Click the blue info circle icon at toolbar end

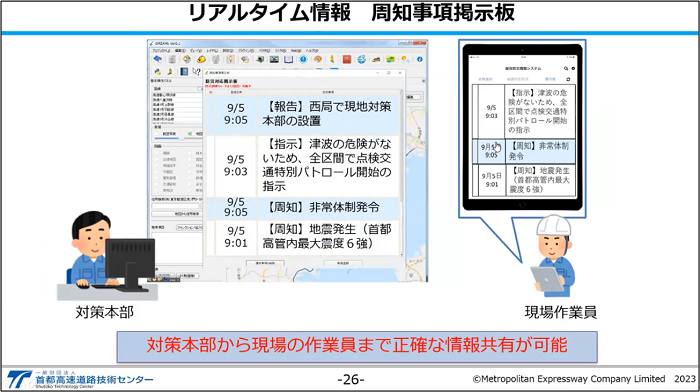[x=420, y=59]
